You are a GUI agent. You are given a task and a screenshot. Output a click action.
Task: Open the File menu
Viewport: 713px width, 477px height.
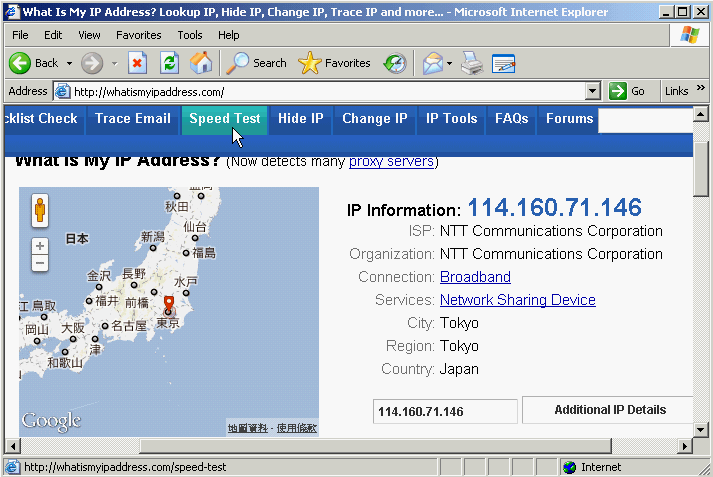(x=20, y=35)
